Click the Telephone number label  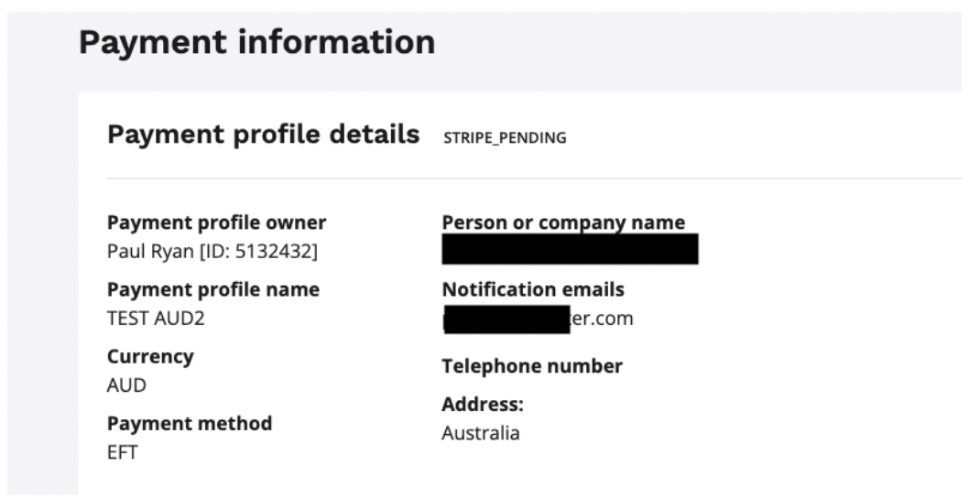click(532, 366)
